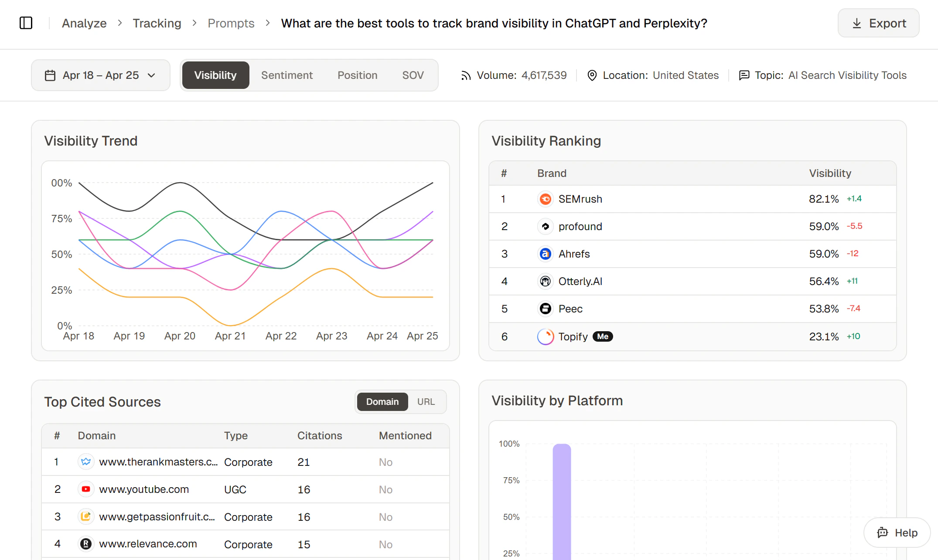This screenshot has width=938, height=560.
Task: Click the 23.1% visibility value
Action: pos(824,336)
